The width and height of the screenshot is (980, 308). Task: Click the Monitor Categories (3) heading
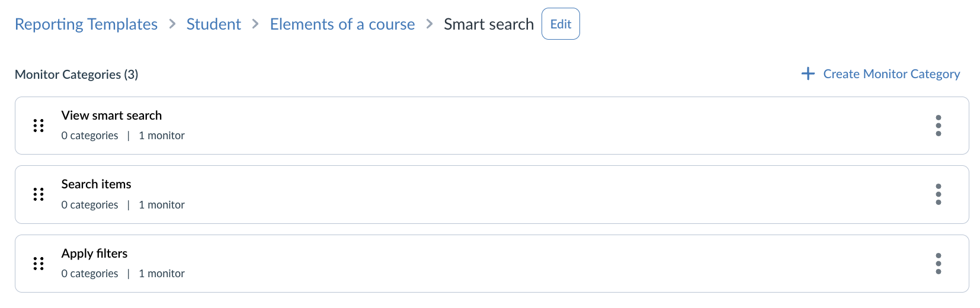tap(76, 75)
